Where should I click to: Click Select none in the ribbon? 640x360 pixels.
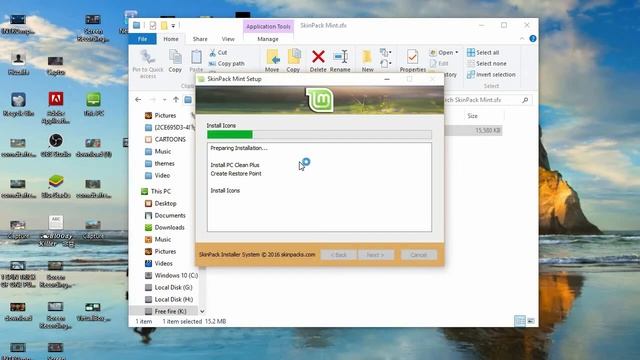click(x=487, y=64)
